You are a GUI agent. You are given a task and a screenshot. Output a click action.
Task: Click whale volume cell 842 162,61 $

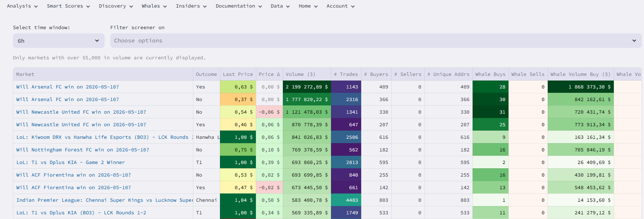(581, 99)
